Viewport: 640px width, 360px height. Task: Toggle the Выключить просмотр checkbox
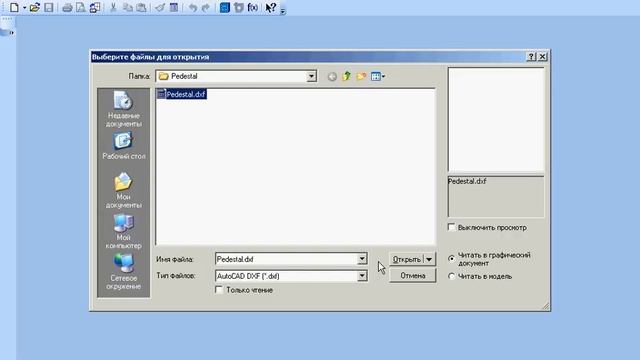pyautogui.click(x=451, y=227)
